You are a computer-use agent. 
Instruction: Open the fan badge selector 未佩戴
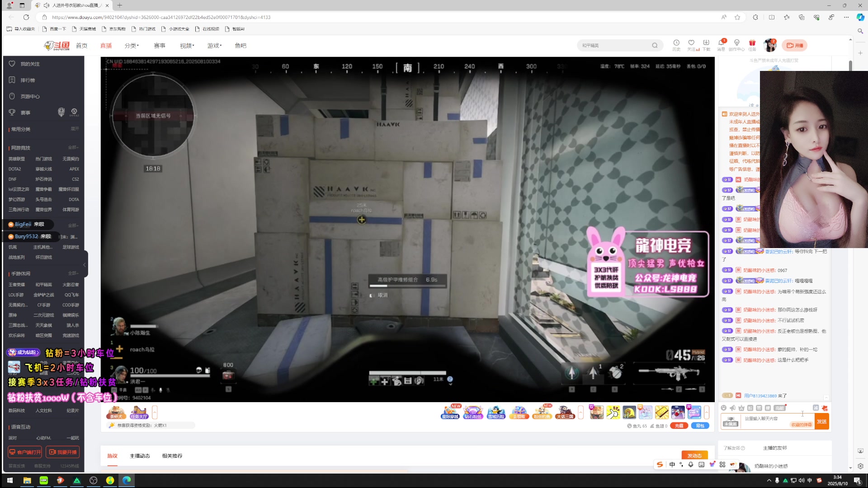pyautogui.click(x=731, y=421)
